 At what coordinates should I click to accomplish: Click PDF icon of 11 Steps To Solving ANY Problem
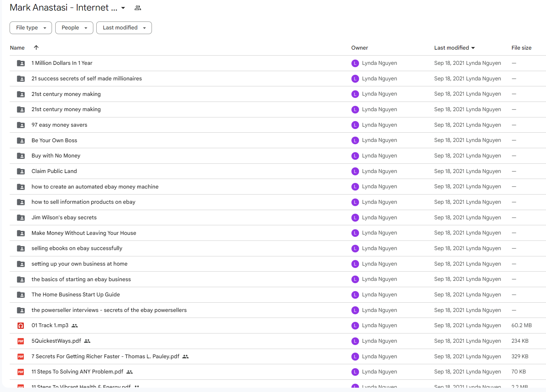[21, 372]
